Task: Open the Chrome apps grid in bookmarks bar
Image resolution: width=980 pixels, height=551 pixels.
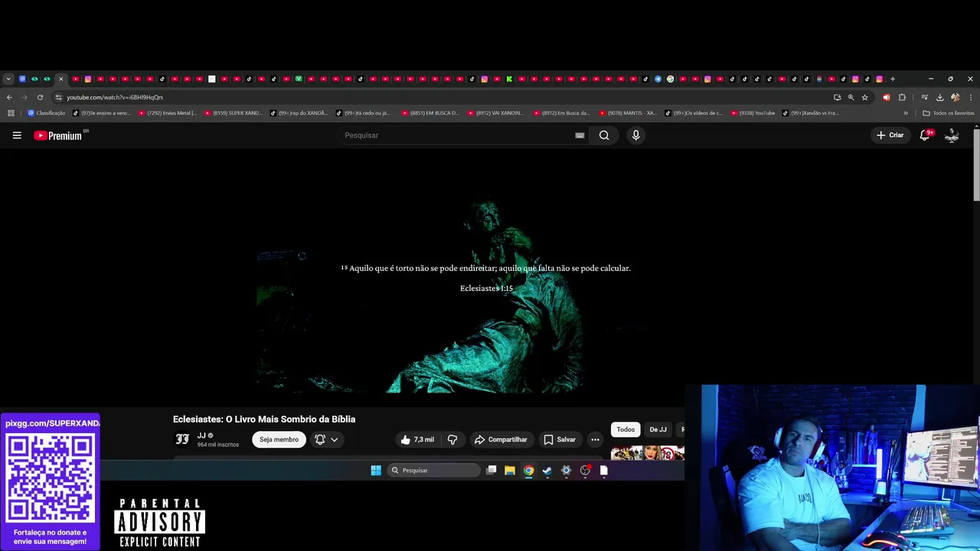Action: pyautogui.click(x=11, y=113)
